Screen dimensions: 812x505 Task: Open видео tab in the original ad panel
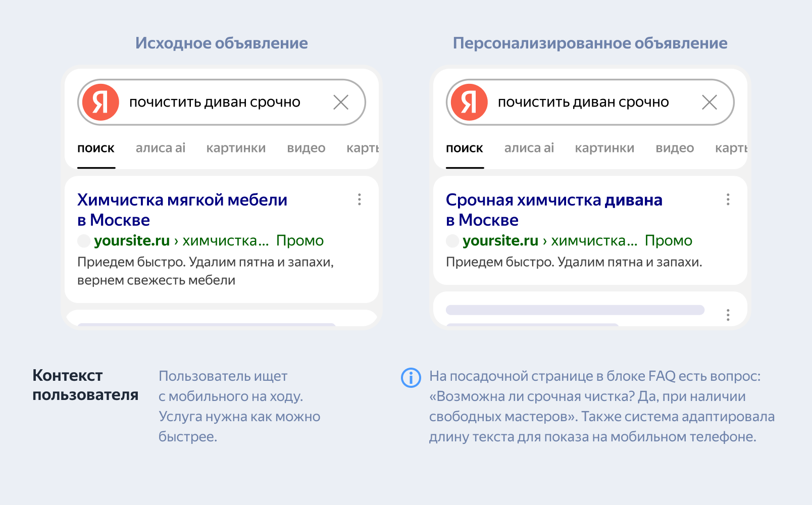tap(306, 148)
